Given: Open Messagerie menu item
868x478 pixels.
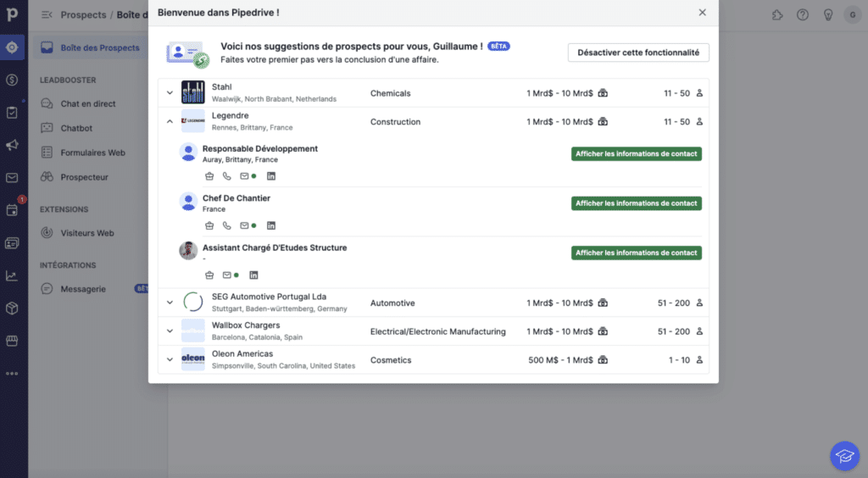Looking at the screenshot, I should (83, 289).
